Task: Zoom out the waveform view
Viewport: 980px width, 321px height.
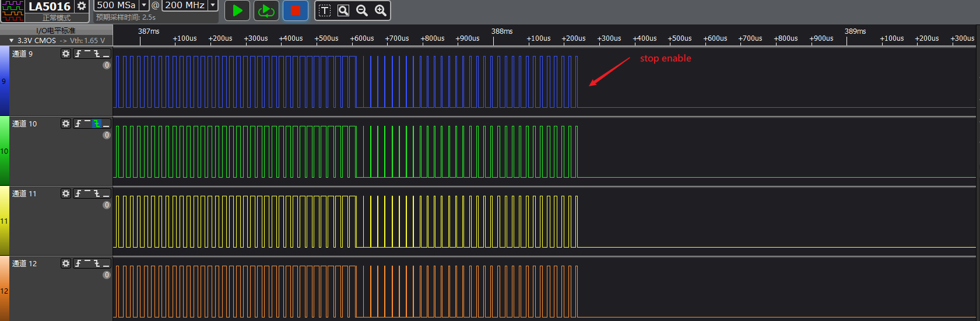Action: (x=362, y=10)
